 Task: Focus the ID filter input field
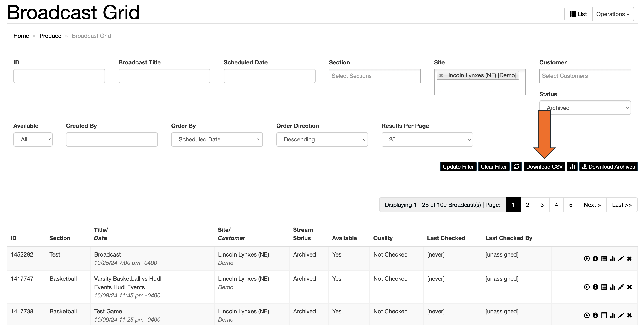(x=59, y=76)
